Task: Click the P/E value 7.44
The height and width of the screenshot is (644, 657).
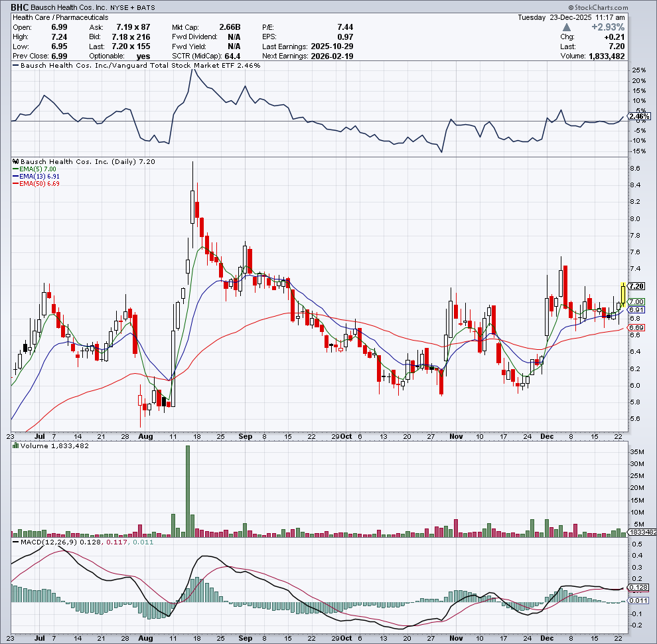Action: [x=345, y=27]
